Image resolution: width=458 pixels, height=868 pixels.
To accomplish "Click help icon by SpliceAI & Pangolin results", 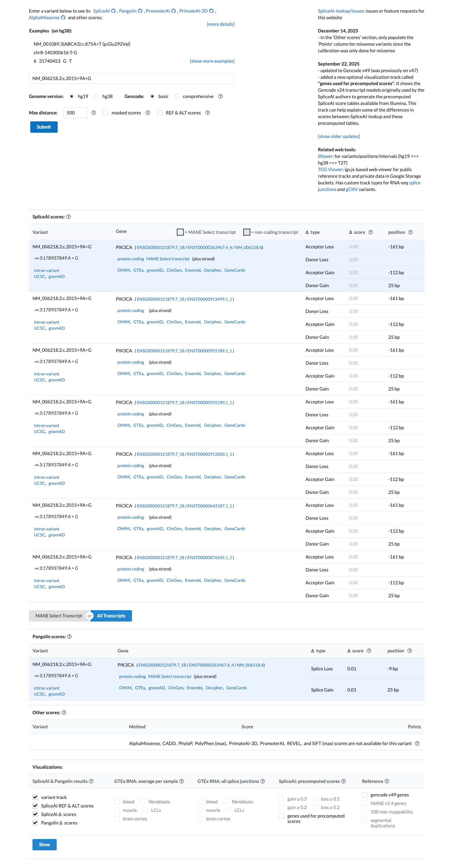I will 91,781.
